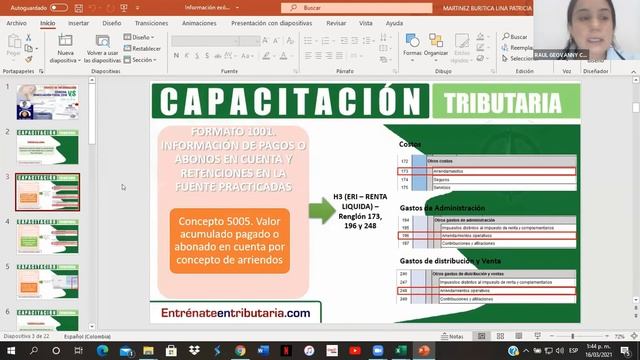Open Google Chrome from taskbar

(x=240, y=351)
